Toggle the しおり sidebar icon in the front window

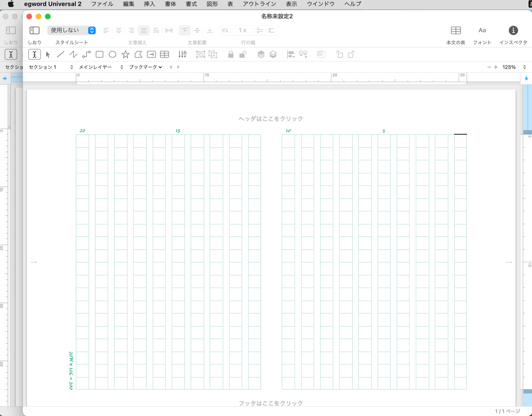[x=34, y=30]
